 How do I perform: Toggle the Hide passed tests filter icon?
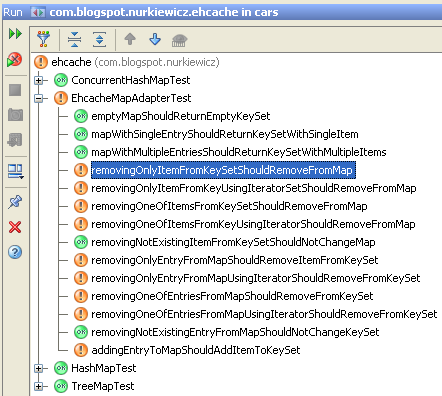click(x=43, y=39)
